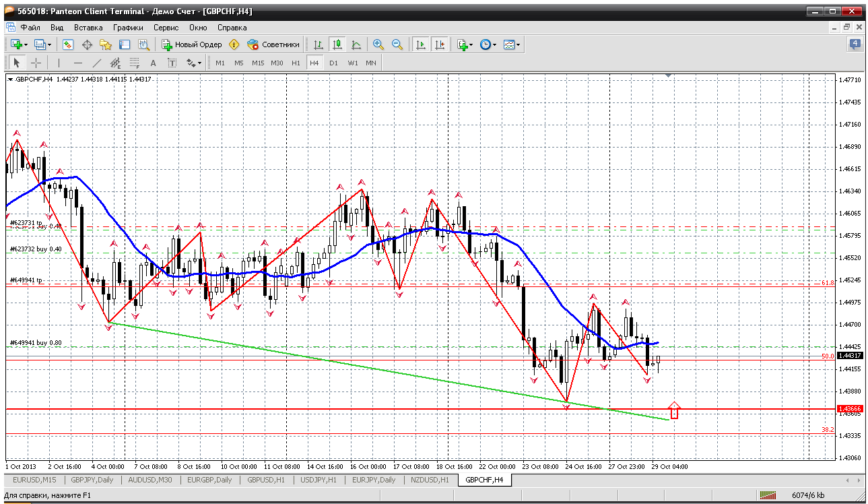Image resolution: width=868 pixels, height=504 pixels.
Task: Switch chart to bar chart mode
Action: pos(319,44)
